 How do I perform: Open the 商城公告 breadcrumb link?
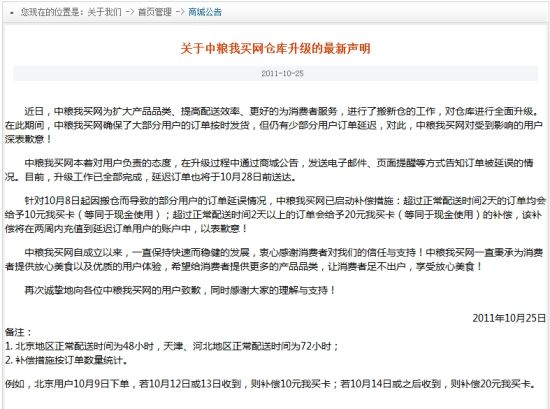[205, 12]
